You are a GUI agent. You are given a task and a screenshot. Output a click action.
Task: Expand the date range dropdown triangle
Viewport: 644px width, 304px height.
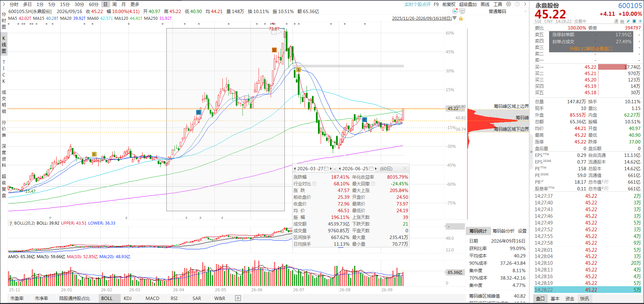tap(455, 18)
